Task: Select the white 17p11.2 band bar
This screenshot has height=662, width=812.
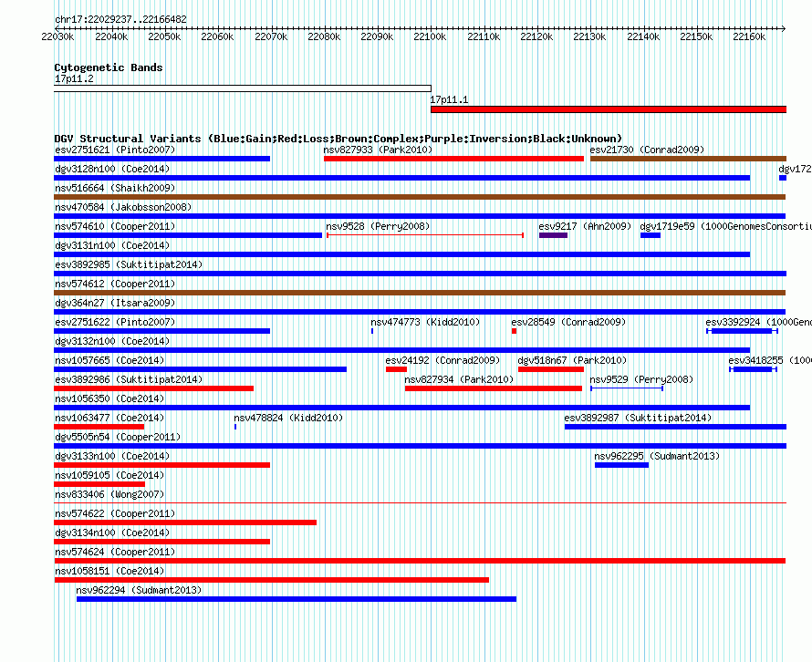Action: (x=243, y=88)
